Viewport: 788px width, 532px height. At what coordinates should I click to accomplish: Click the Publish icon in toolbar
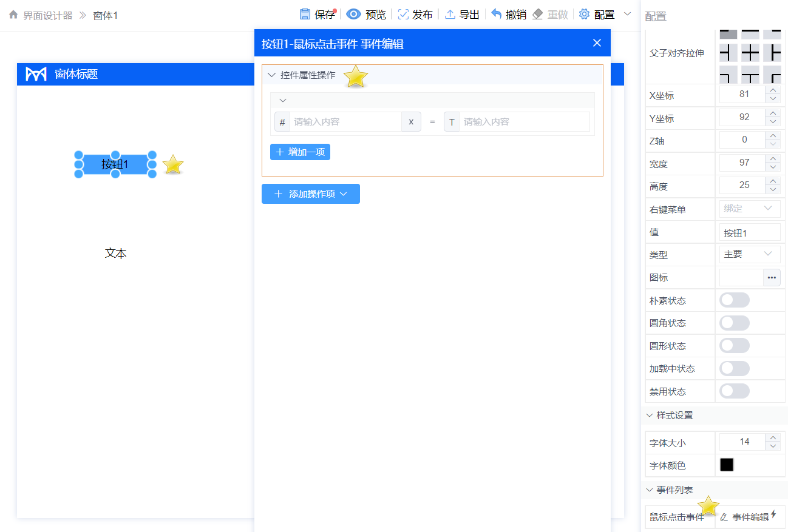click(x=403, y=15)
